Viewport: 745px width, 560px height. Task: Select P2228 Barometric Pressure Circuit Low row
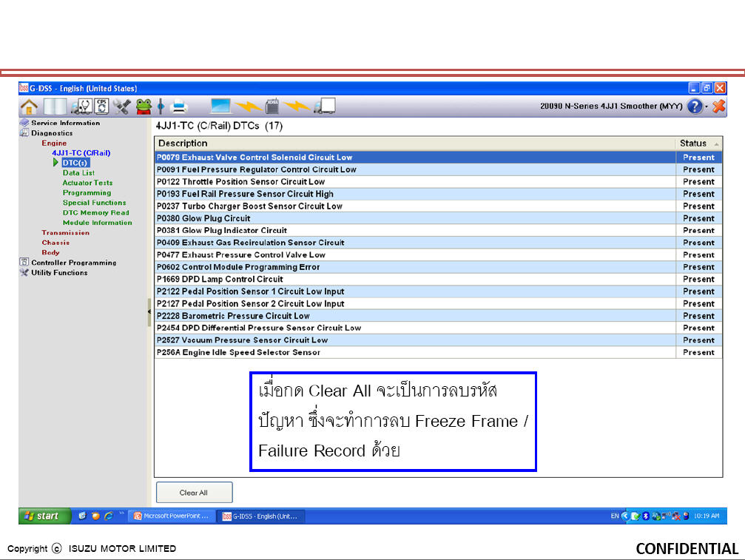tap(438, 316)
